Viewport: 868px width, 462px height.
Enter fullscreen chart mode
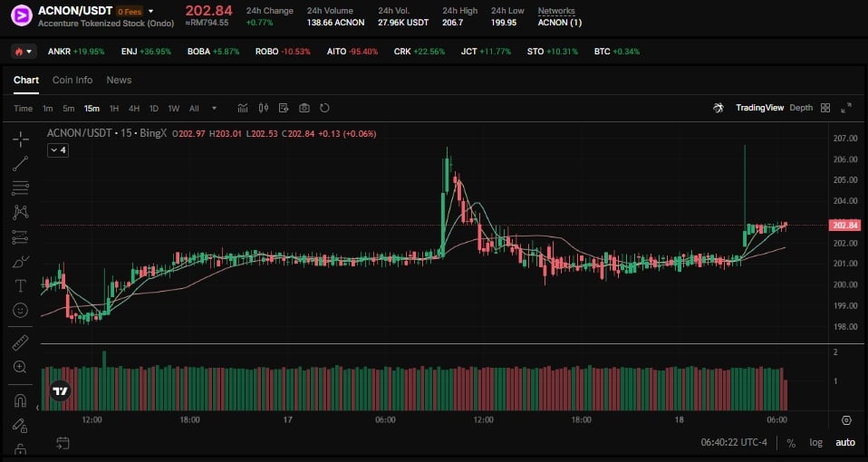846,108
